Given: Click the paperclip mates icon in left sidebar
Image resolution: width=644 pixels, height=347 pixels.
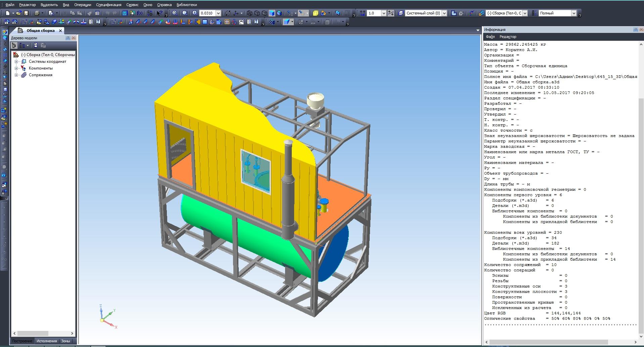Looking at the screenshot, I should (5, 66).
